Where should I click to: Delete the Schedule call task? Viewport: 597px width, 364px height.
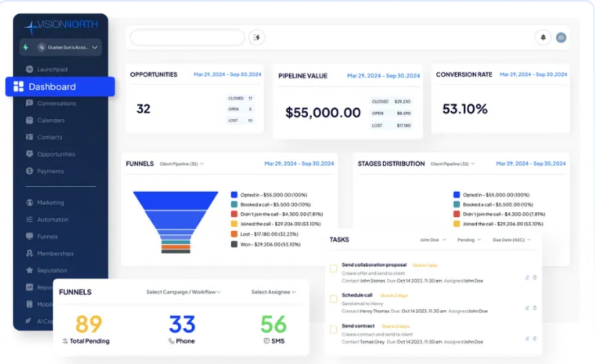(535, 308)
